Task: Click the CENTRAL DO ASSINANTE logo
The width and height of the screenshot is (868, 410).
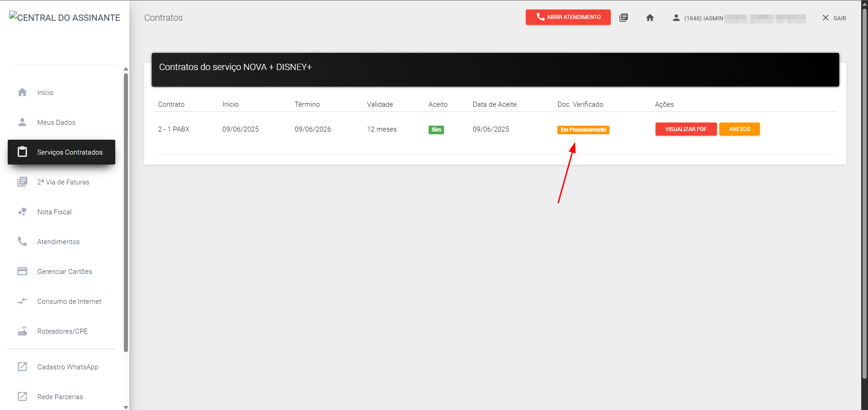Action: 65,17
